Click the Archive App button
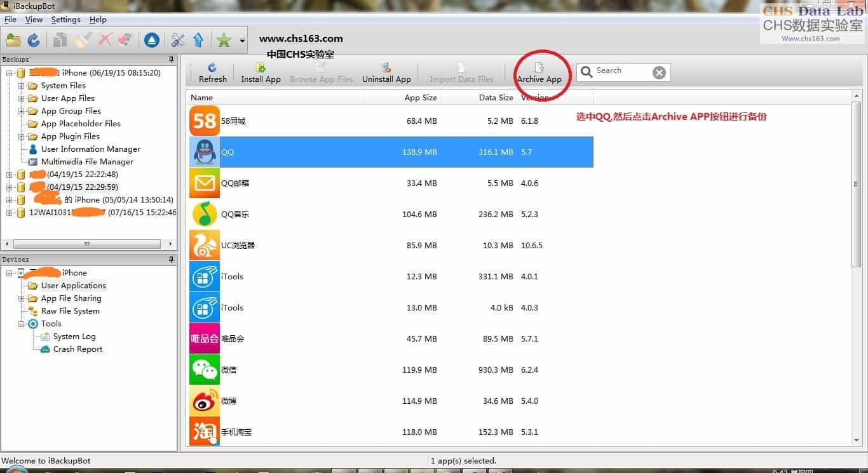This screenshot has width=868, height=473. [539, 73]
